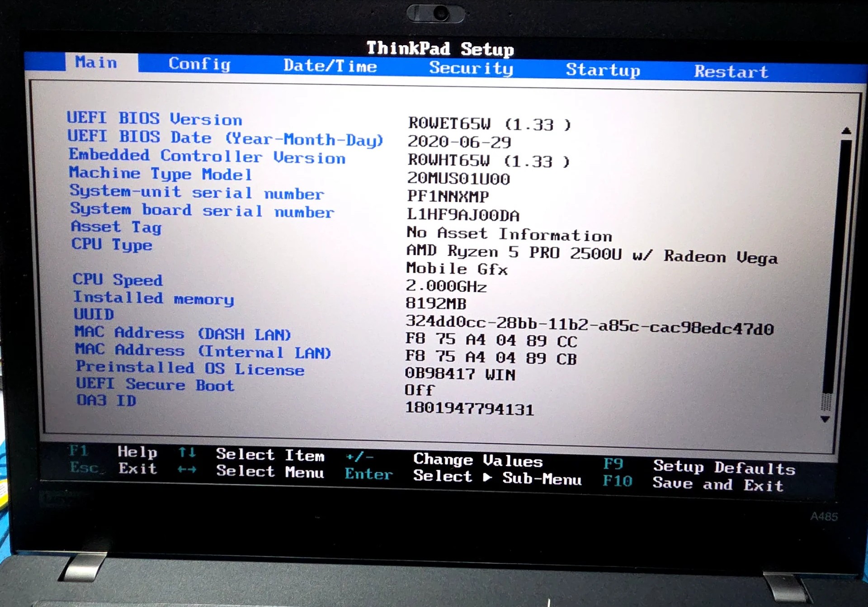
Task: Click CPU speed value 2.000GHz
Action: click(x=446, y=286)
